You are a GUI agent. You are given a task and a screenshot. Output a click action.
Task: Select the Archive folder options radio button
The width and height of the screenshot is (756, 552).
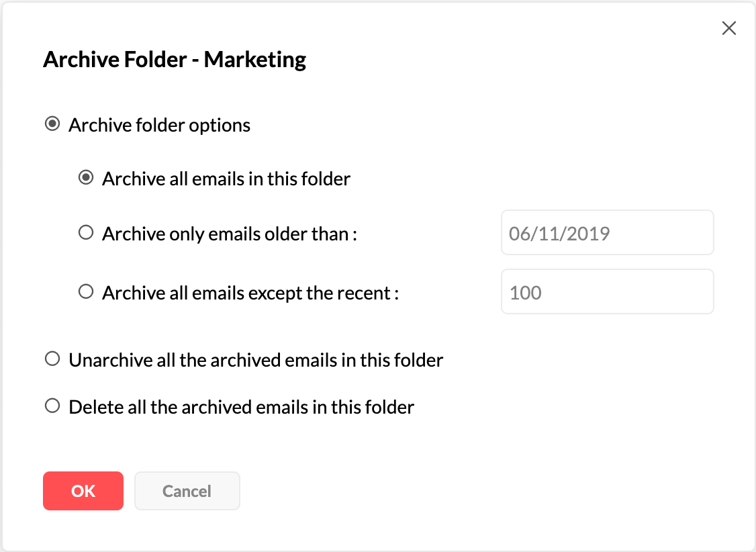tap(52, 125)
